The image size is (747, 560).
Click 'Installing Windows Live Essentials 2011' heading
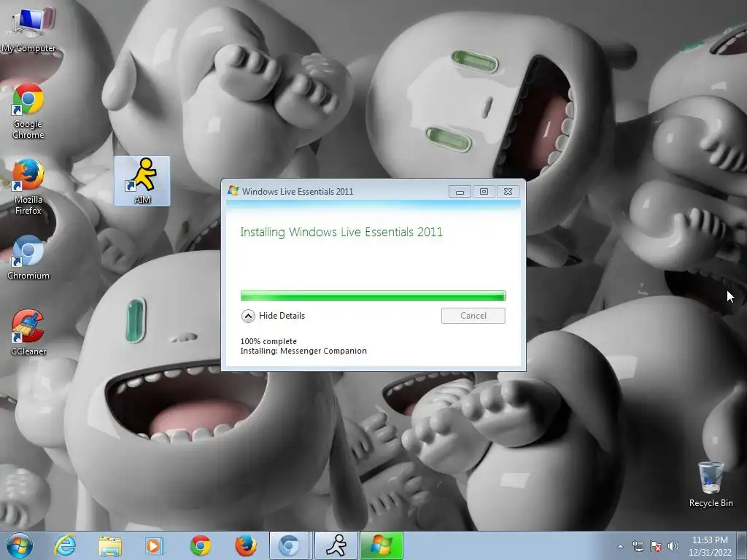(x=341, y=233)
